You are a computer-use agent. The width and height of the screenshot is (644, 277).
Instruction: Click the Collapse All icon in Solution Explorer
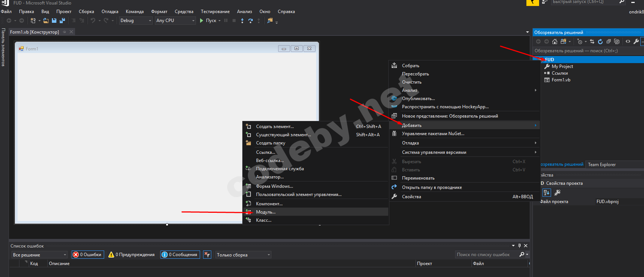pyautogui.click(x=609, y=41)
